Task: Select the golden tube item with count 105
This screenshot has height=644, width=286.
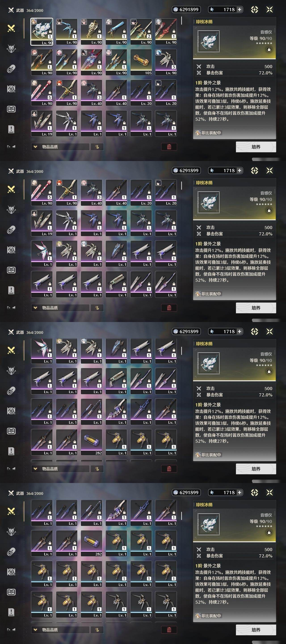Action: [x=141, y=62]
